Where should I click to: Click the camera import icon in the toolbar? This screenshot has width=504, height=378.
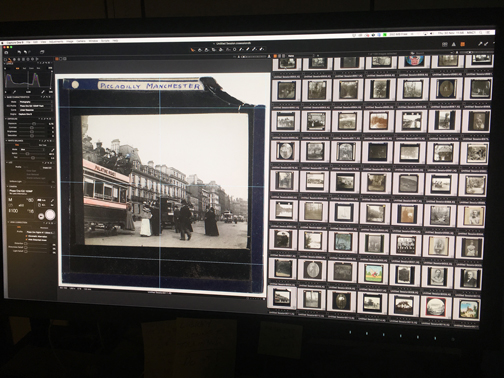(x=7, y=52)
